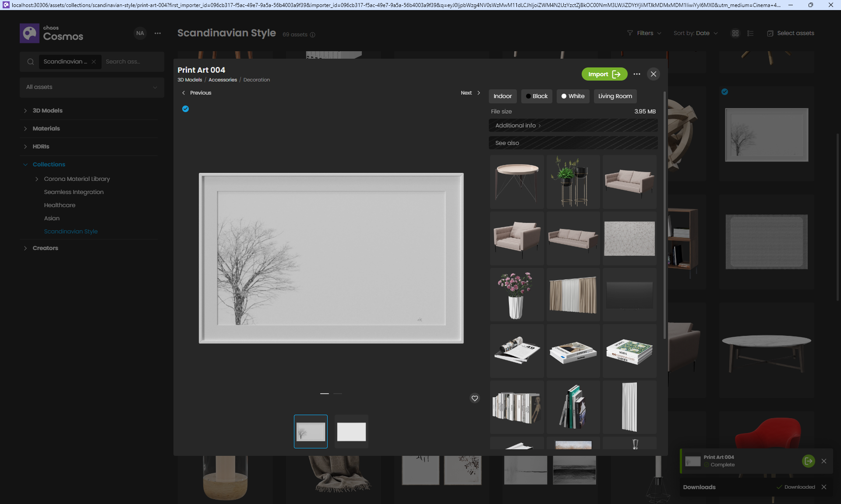Switch to list view layout
This screenshot has height=504, width=841.
point(750,33)
